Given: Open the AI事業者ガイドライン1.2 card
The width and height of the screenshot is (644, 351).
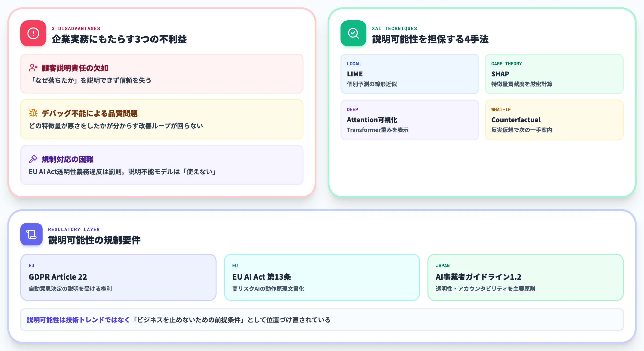Looking at the screenshot, I should 525,277.
